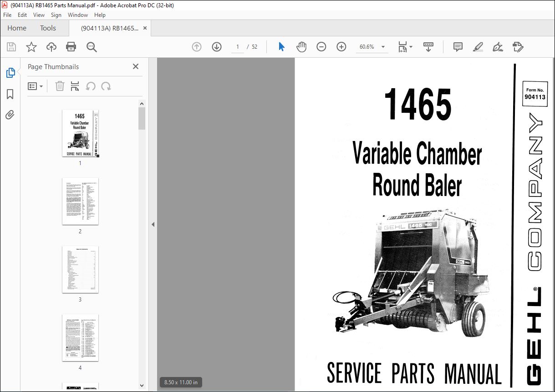Close the RB1465 document tab

point(145,28)
